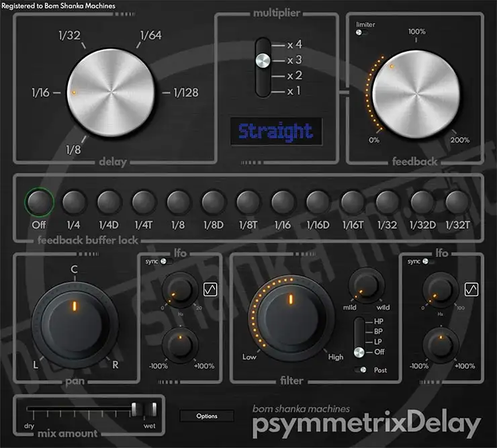Select the 1/8 feedback buffer lock button
Screen dimensions: 497x448
pos(178,202)
